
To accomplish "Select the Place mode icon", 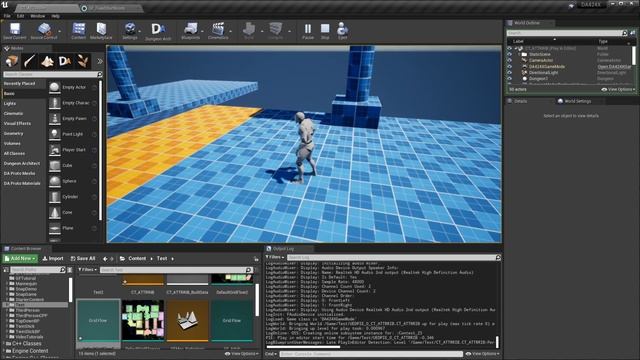I will coord(12,61).
